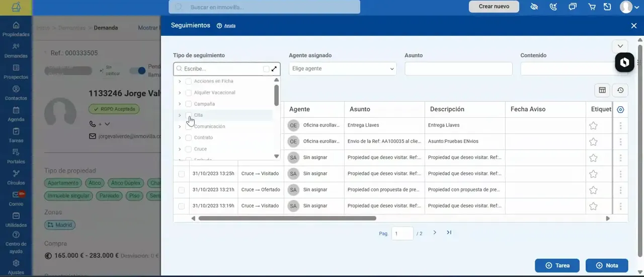
Task: Expand the Alquiler Vacacional tree node
Action: 180,93
